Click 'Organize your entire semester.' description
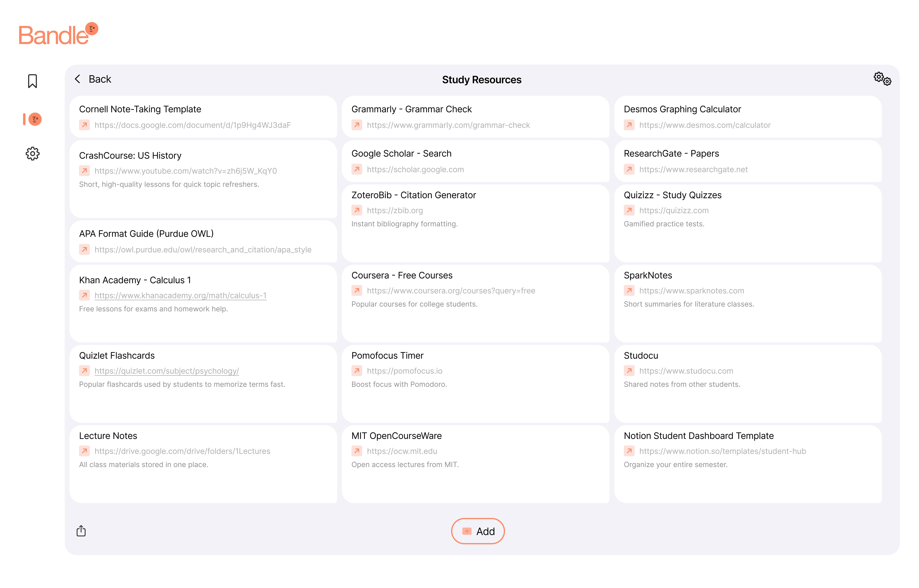 point(675,465)
